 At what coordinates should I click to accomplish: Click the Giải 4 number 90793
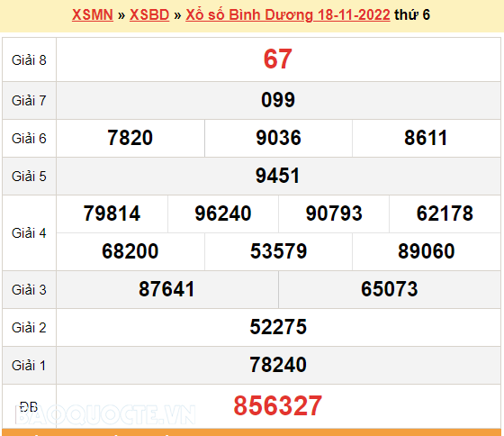(334, 213)
